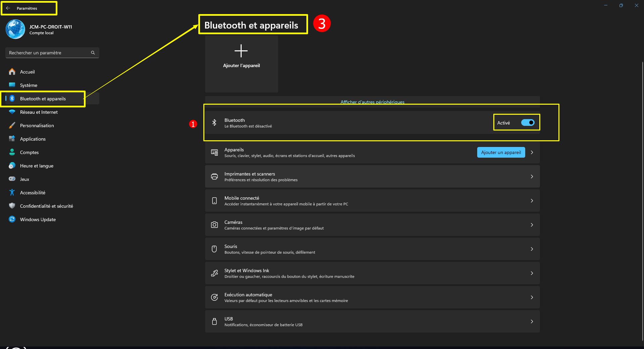Open Confidentialité et sécurité settings
644x349 pixels.
pyautogui.click(x=52, y=206)
